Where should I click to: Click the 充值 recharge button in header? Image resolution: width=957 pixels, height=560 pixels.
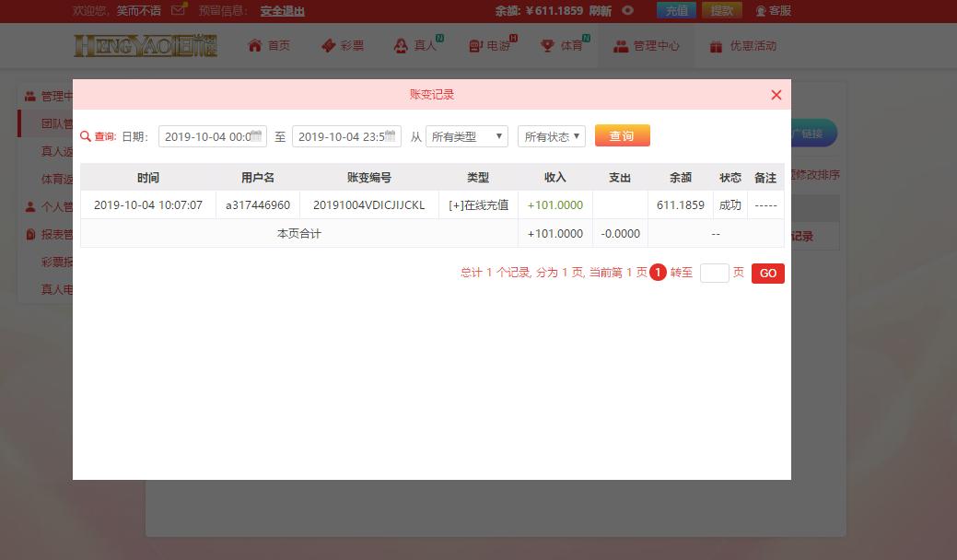pos(676,10)
